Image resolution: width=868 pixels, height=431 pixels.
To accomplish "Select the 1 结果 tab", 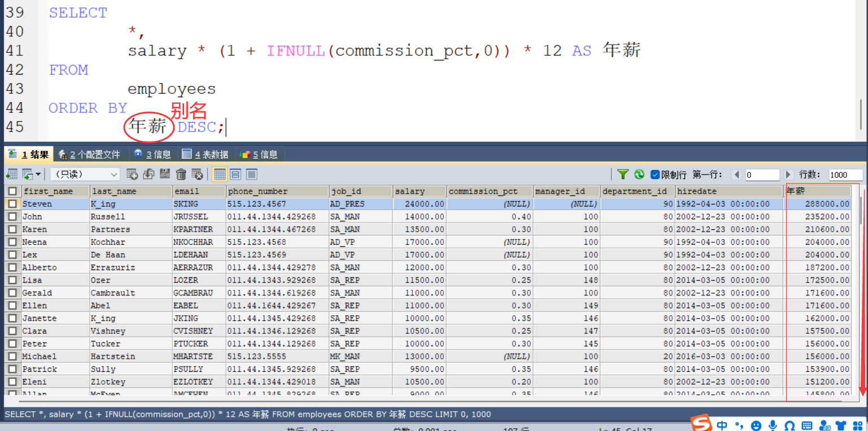I will 29,154.
